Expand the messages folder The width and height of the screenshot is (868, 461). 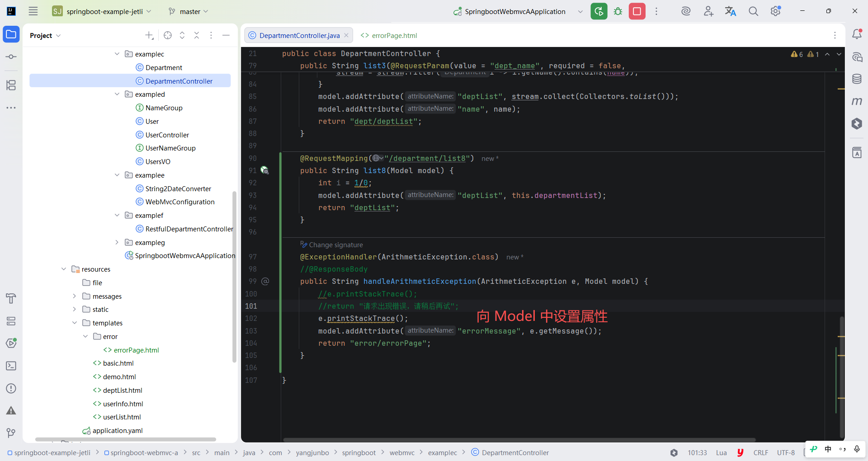75,296
